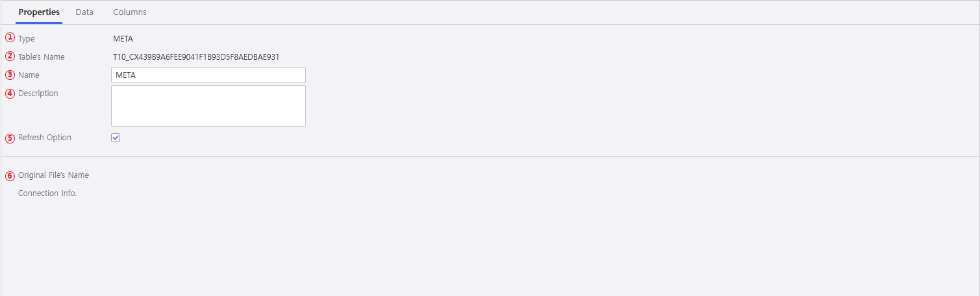Click the Connection Info. label
Viewport: 980px width, 296px height.
tap(47, 193)
